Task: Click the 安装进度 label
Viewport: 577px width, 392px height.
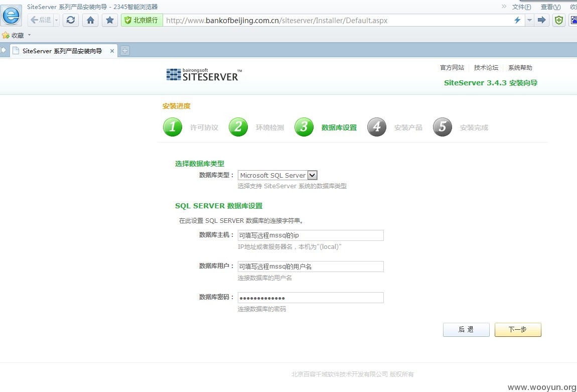Action: click(x=176, y=106)
